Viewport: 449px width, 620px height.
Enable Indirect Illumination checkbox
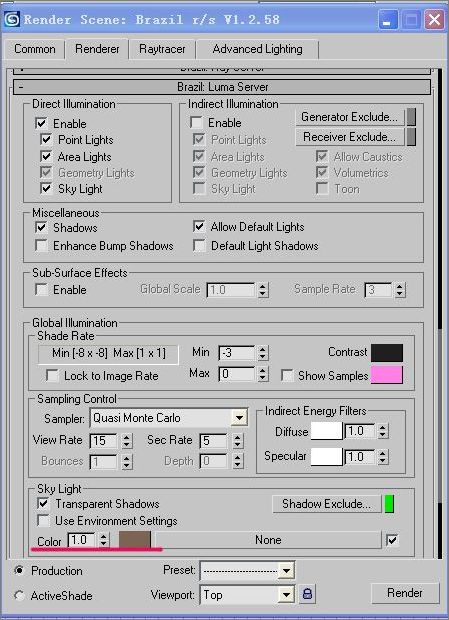(196, 123)
